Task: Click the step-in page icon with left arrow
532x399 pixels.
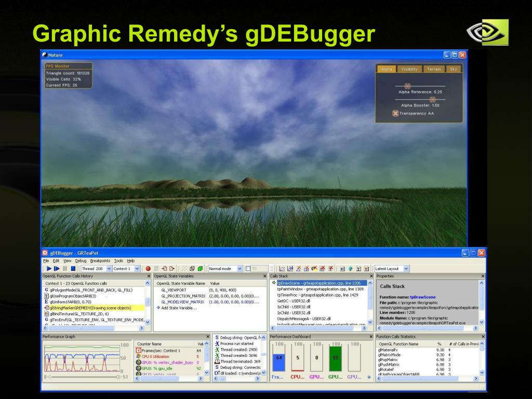Action: tap(164, 269)
